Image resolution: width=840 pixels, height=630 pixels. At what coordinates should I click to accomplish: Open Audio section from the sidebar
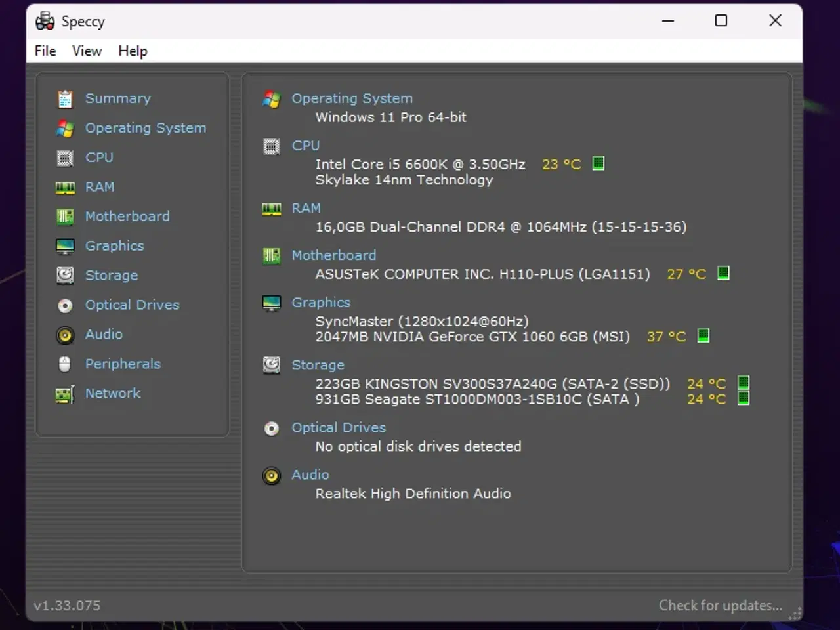(104, 335)
